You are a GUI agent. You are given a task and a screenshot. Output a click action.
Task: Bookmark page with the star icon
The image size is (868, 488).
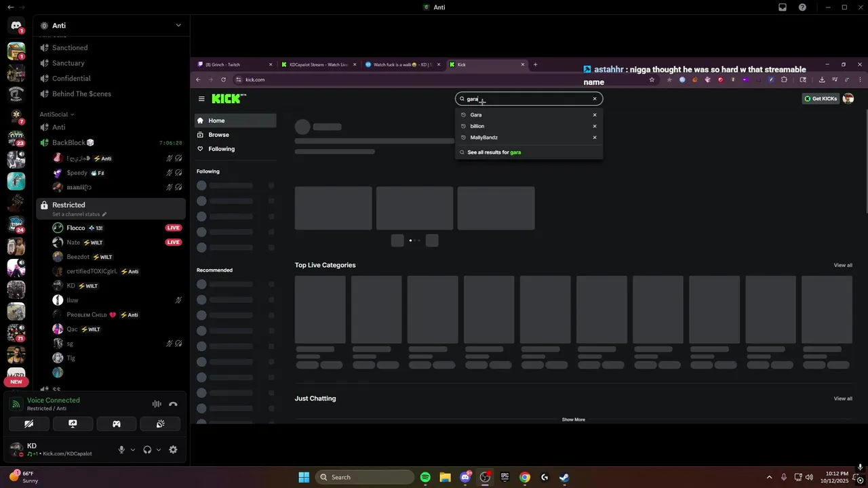652,79
